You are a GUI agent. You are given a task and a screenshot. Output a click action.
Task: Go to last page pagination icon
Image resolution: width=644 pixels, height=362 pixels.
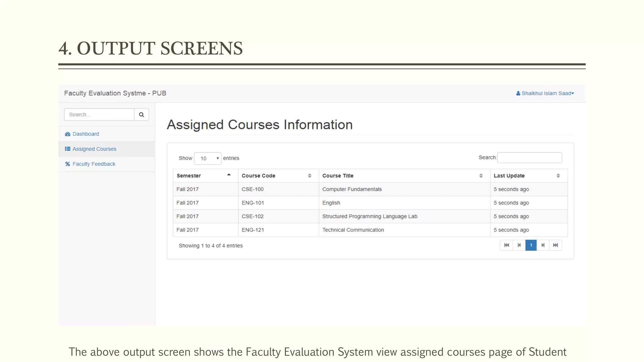coord(555,245)
